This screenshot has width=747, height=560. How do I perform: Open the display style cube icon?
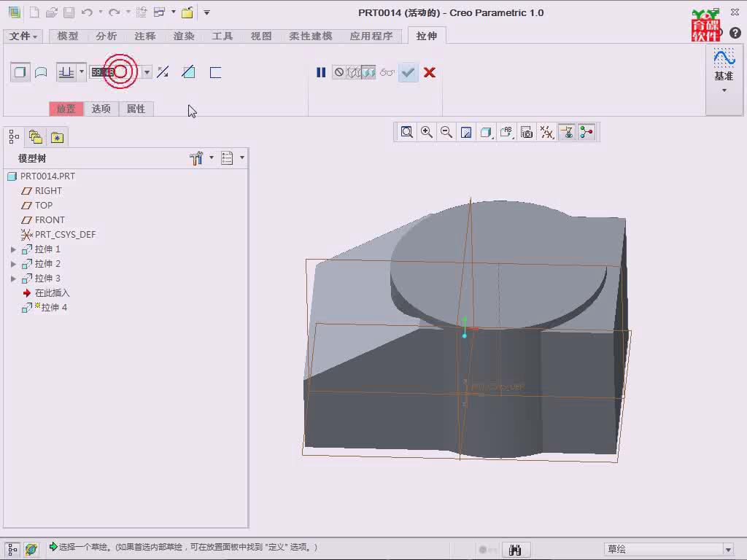(487, 133)
